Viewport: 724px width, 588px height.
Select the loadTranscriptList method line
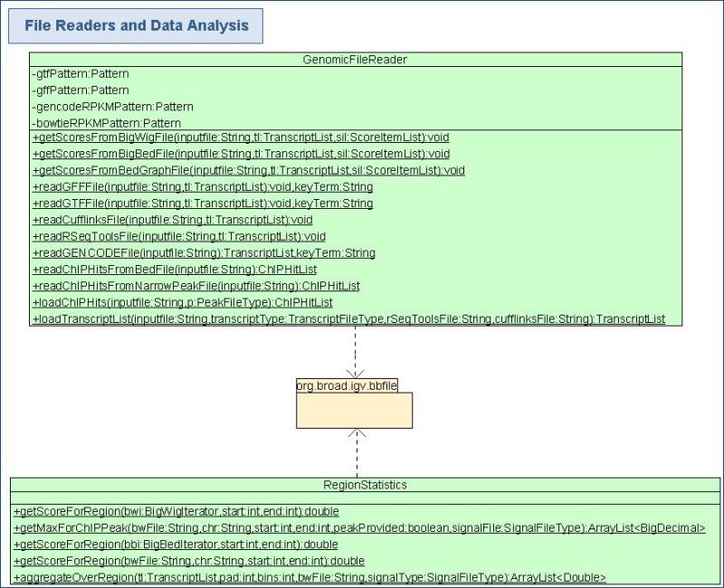click(x=348, y=319)
